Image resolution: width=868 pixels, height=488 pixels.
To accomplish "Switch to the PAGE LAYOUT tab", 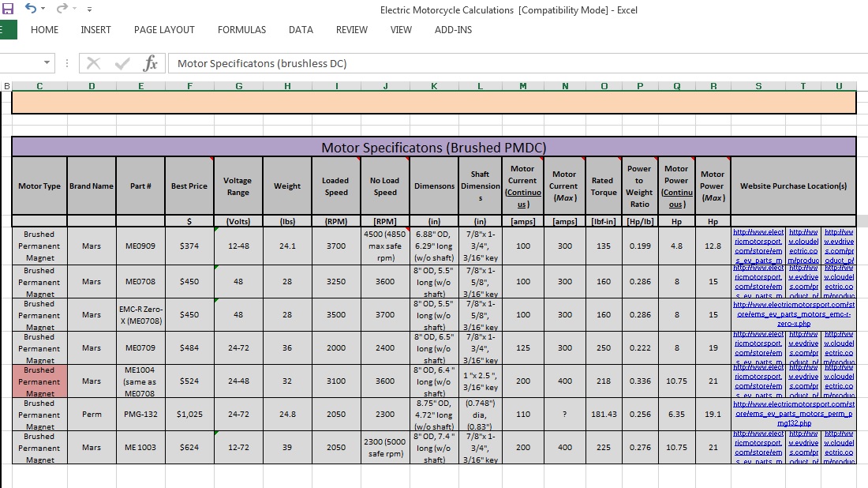I will 164,30.
